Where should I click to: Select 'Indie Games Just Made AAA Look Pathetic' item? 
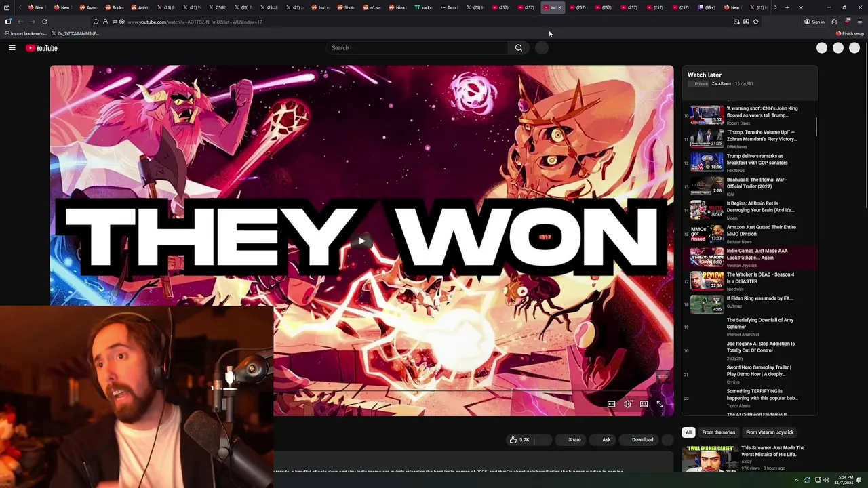click(x=749, y=258)
